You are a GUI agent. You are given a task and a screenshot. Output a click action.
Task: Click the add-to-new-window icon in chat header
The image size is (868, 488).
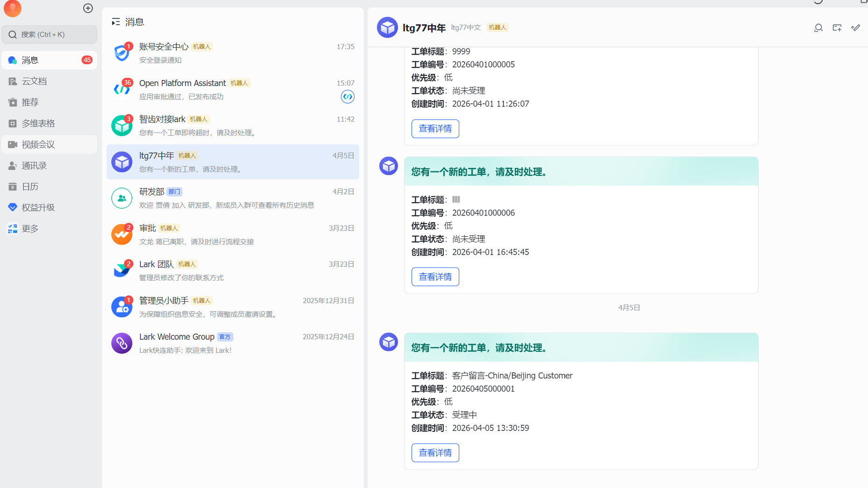click(x=837, y=28)
